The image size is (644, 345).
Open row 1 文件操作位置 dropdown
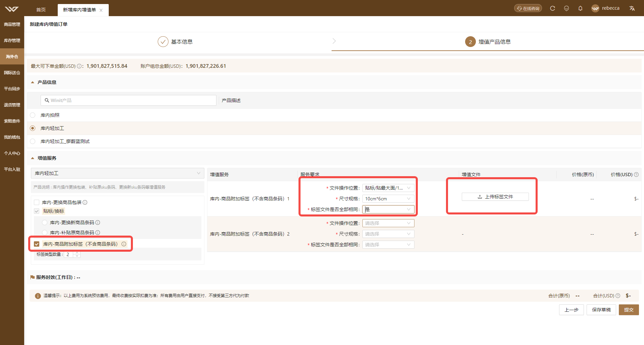[x=388, y=188]
